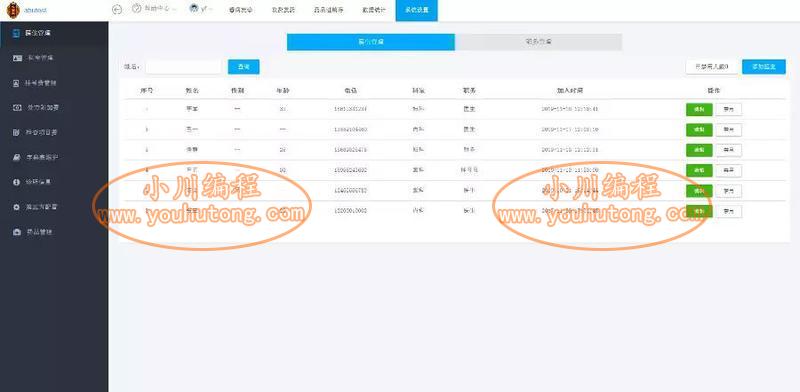
Task: Click the 姓名 column header
Action: 192,90
